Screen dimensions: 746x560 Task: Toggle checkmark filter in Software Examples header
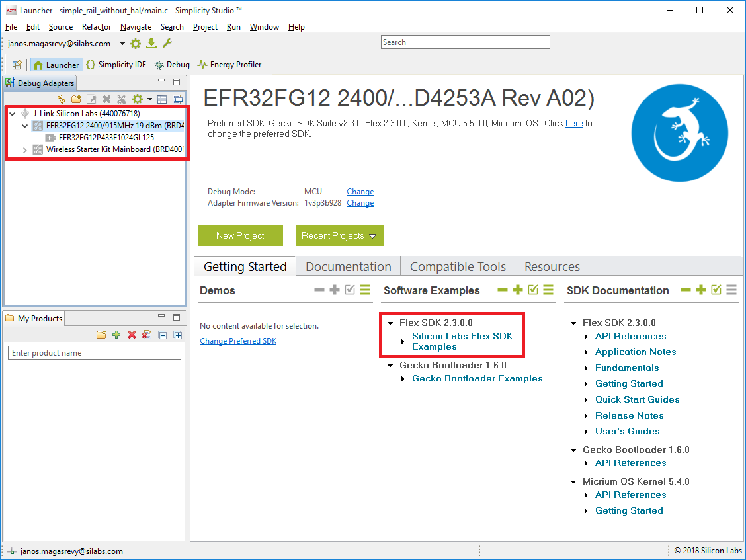coord(533,290)
